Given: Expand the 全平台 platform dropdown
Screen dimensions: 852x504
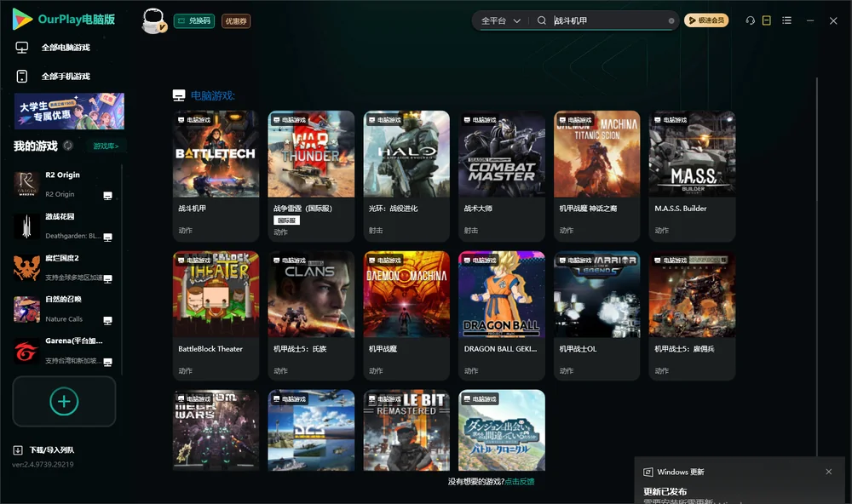Looking at the screenshot, I should coord(500,20).
